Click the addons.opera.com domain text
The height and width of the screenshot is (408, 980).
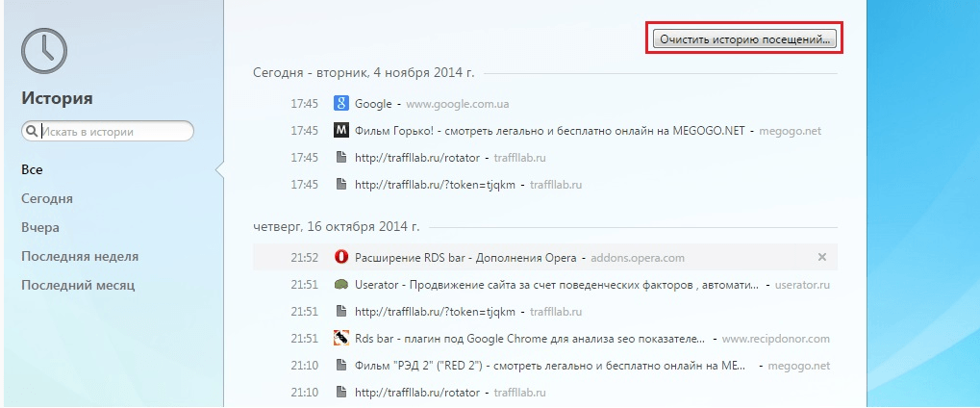pos(638,257)
